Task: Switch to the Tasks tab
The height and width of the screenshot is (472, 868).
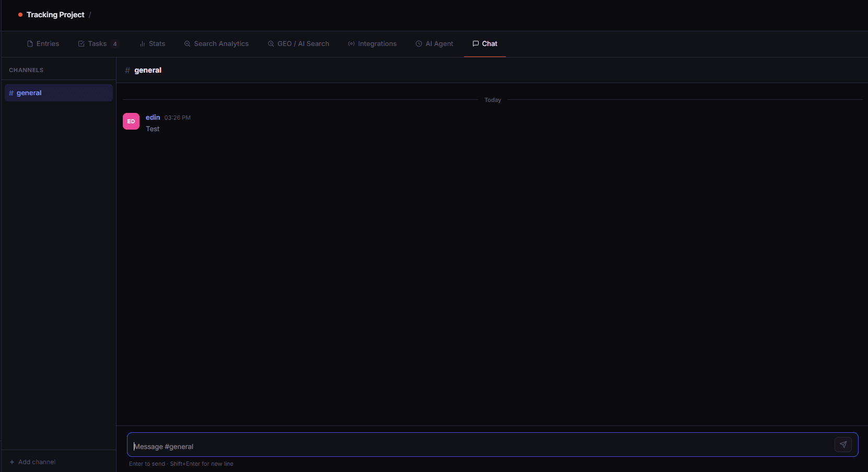Action: coord(98,44)
